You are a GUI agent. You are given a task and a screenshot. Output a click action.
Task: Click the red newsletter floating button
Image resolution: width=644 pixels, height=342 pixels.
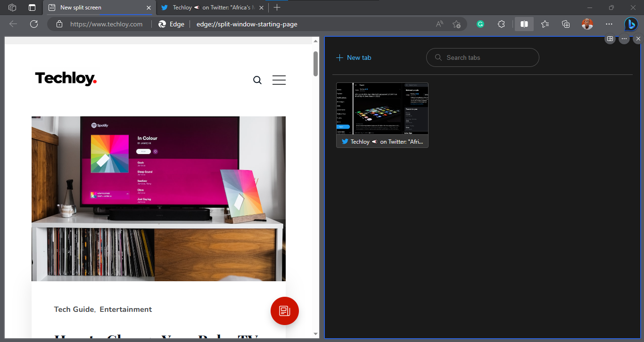(x=285, y=311)
